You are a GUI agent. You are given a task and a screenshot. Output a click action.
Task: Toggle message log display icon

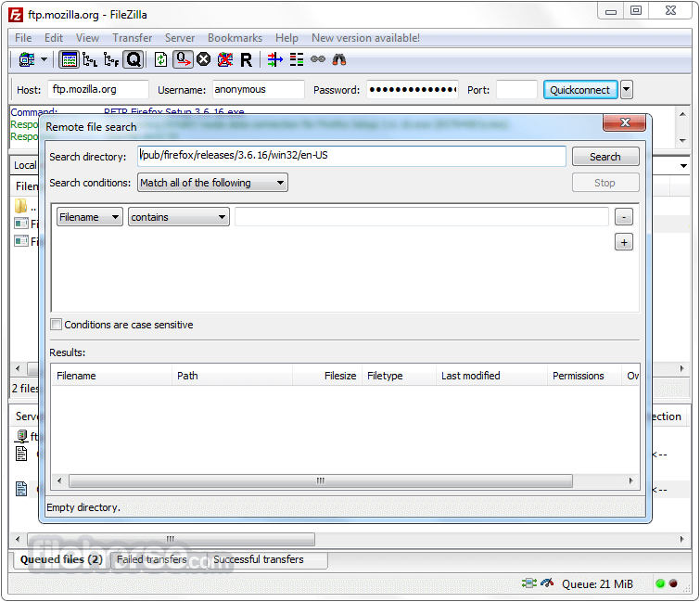pos(69,59)
